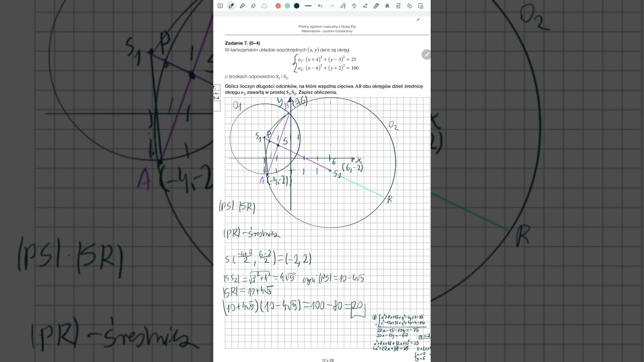Redo the undone stroke
This screenshot has height=362, width=644.
point(332,6)
